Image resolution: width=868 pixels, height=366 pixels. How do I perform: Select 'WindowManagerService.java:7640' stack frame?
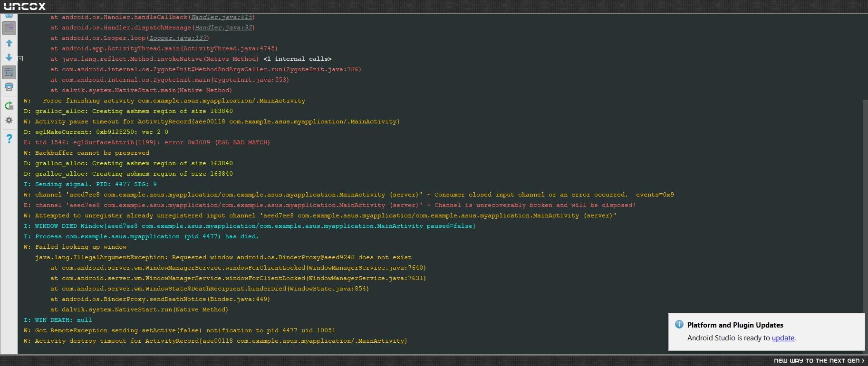238,268
